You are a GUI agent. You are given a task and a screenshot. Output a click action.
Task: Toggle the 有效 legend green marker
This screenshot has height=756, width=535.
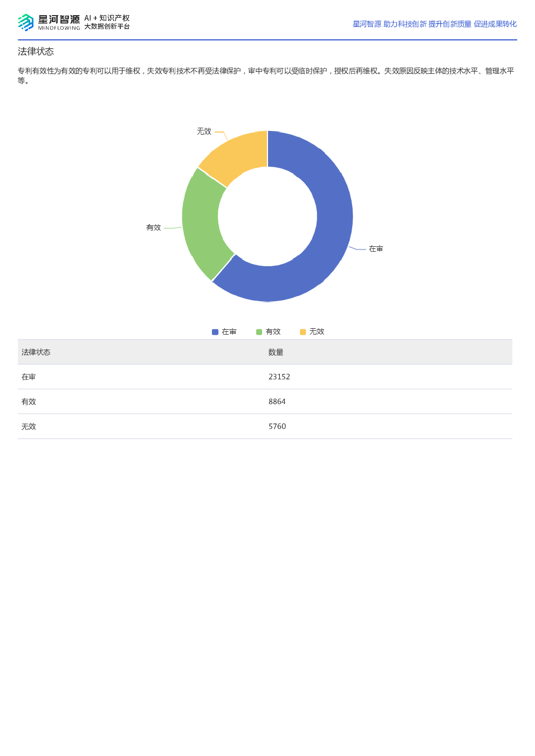point(259,332)
